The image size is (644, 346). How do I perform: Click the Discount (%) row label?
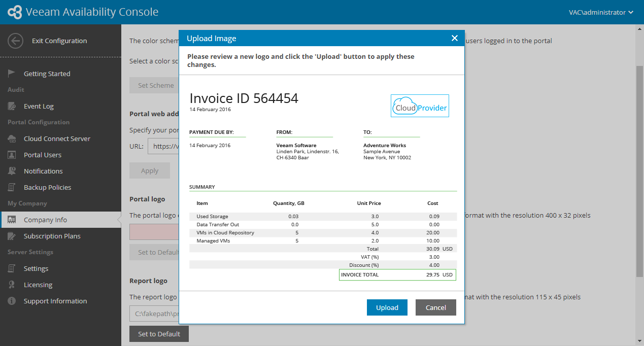[364, 265]
